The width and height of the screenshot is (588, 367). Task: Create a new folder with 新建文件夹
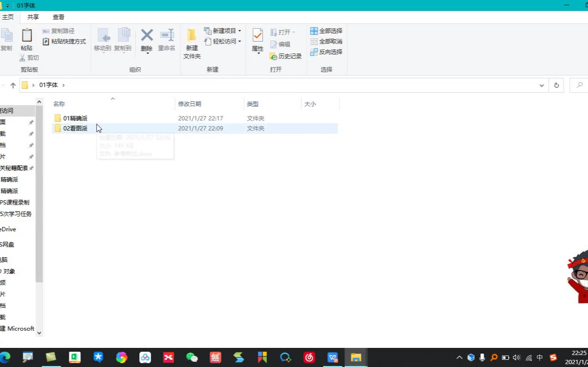[192, 43]
